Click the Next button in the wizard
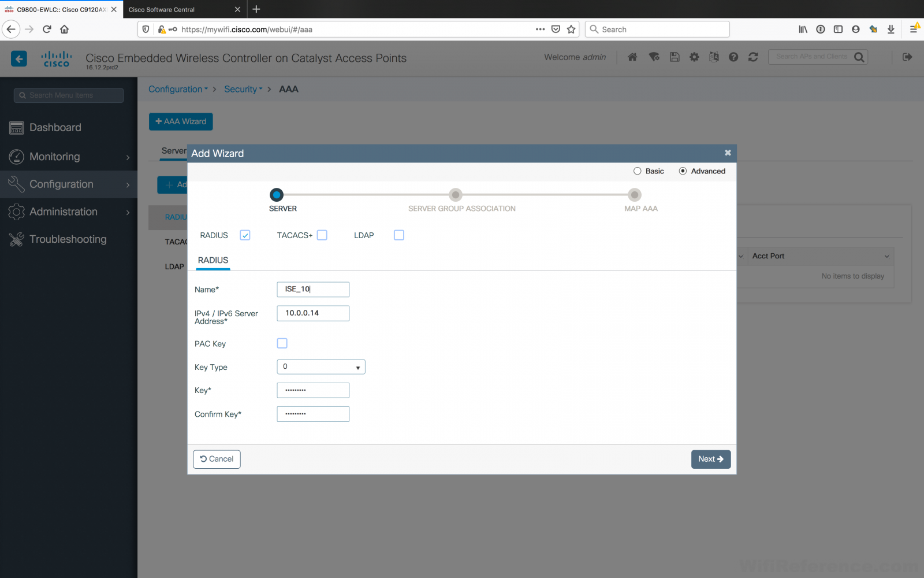This screenshot has height=578, width=924. (710, 459)
